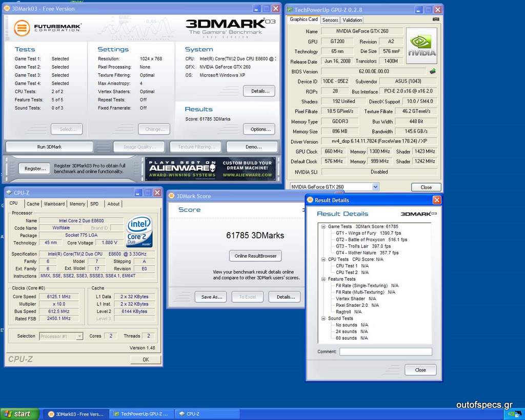Screen dimensions: 525x420
Task: Collapse the Game Tests tree node
Action: pyautogui.click(x=324, y=226)
